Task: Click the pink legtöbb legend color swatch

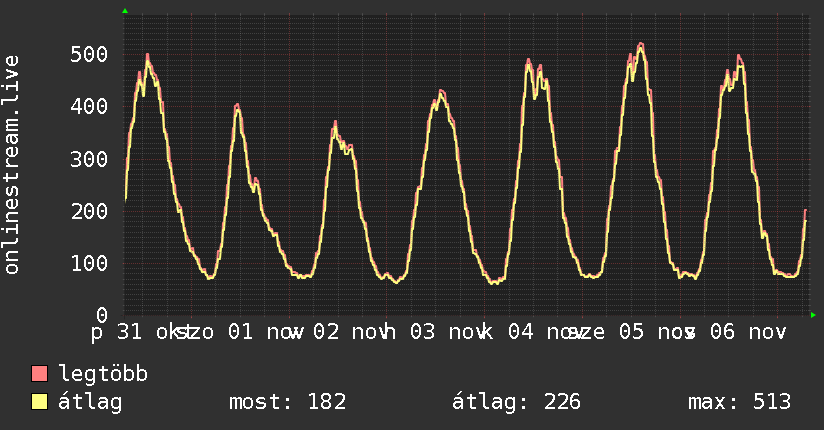Action: pyautogui.click(x=39, y=374)
